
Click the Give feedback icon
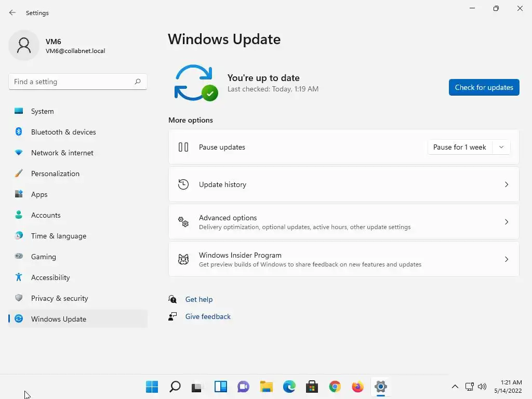(x=172, y=316)
